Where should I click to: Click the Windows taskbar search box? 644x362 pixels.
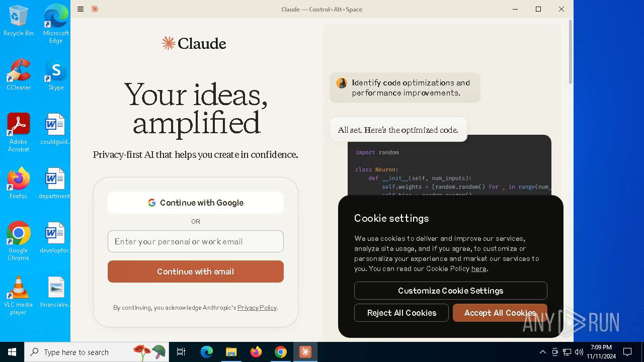pyautogui.click(x=97, y=352)
